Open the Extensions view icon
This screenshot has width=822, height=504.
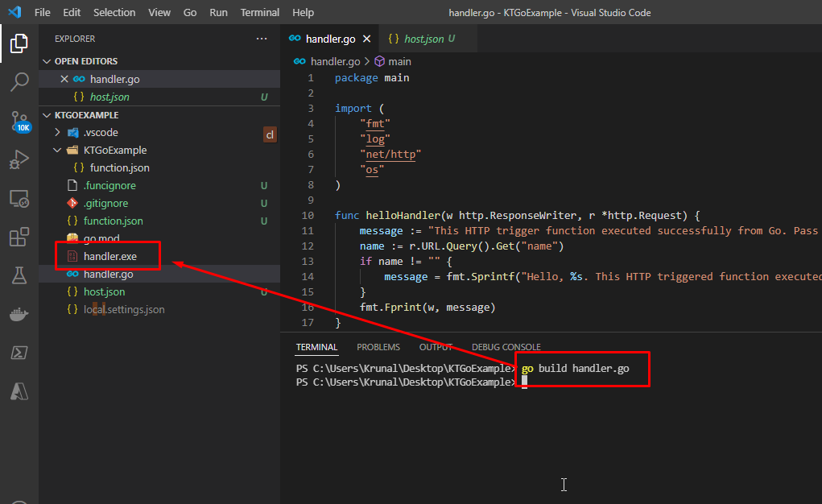pos(19,237)
